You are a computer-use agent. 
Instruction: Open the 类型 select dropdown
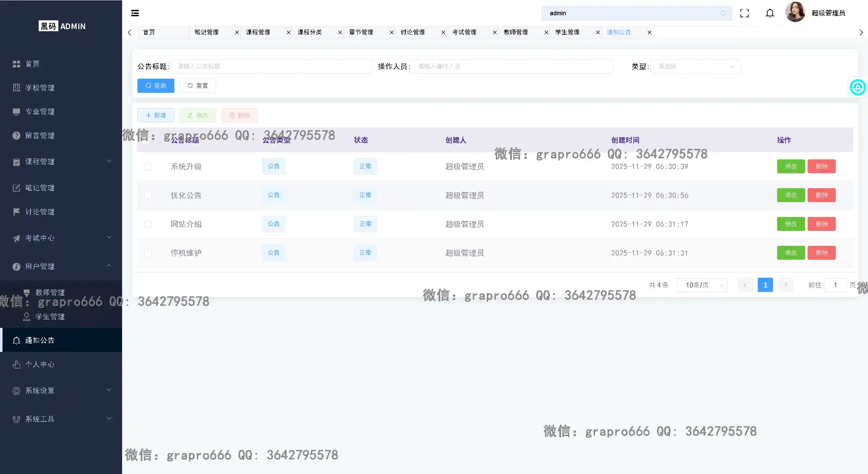(695, 66)
